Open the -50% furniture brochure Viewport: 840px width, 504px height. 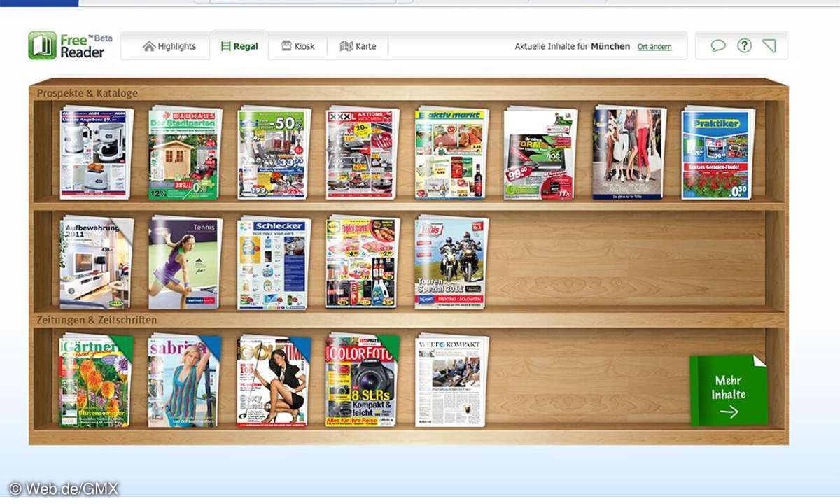(274, 153)
